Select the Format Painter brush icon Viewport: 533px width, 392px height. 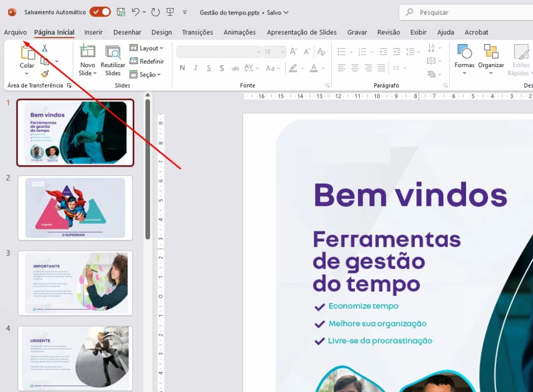(x=45, y=74)
